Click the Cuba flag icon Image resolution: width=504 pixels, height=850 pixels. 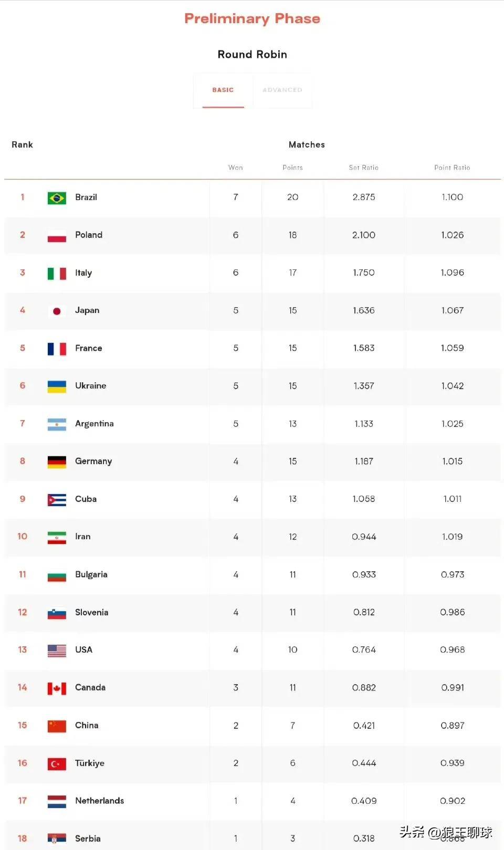(x=57, y=499)
